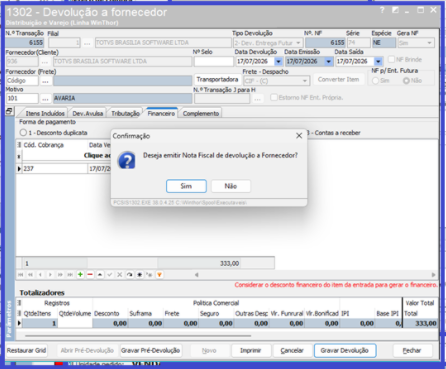Add a record with green plus icon
This screenshot has width=446, height=369.
point(80,275)
